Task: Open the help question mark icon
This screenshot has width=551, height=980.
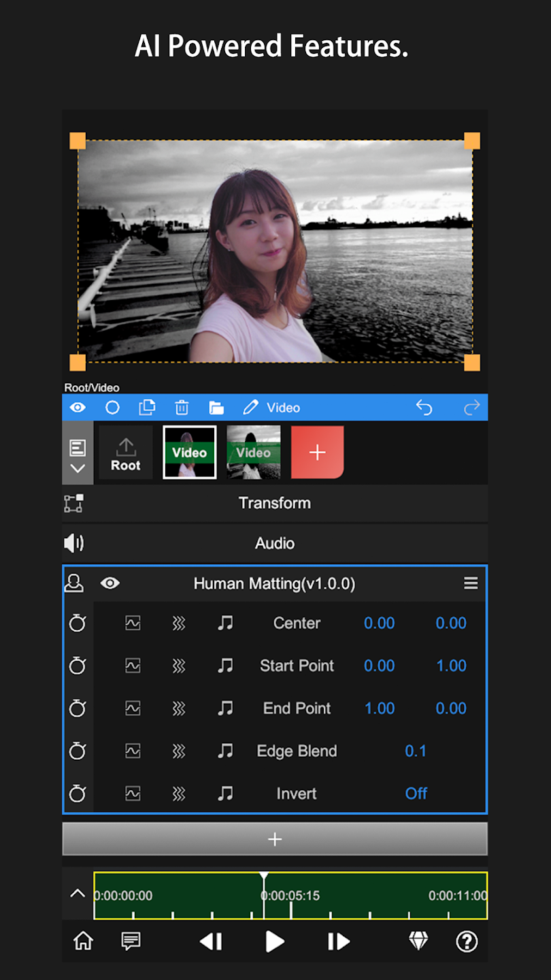Action: click(x=466, y=941)
